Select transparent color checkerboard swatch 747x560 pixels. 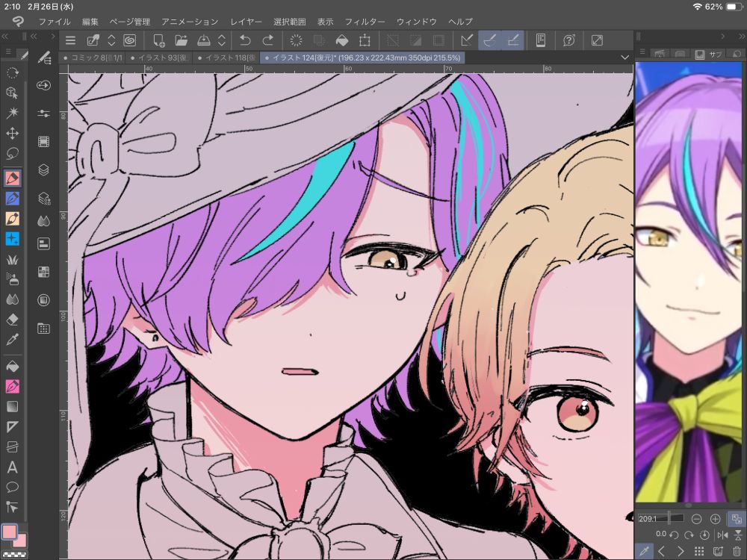13,555
